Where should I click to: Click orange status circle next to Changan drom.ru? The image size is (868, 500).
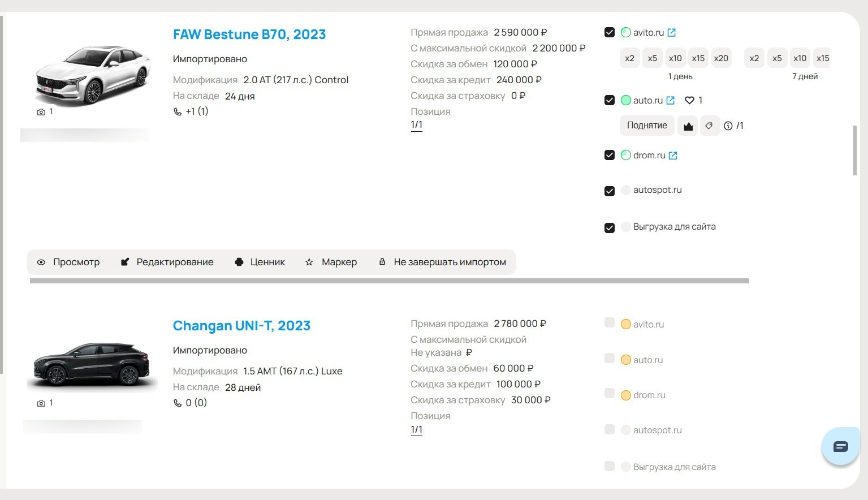(625, 395)
